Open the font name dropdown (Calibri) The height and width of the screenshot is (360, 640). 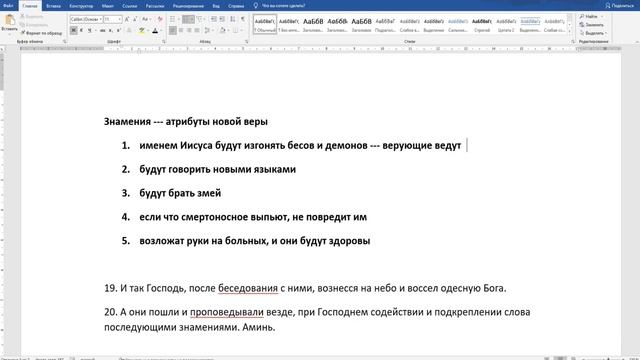100,19
